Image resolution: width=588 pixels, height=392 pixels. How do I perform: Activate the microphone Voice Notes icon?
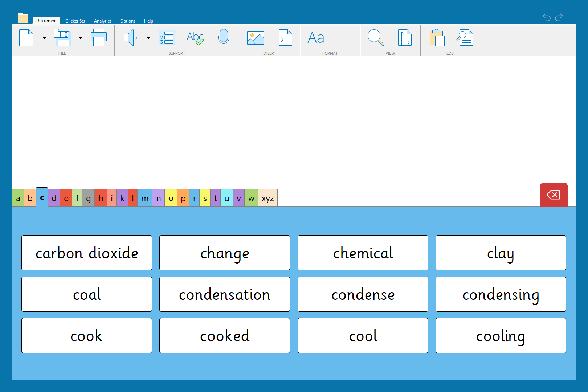pyautogui.click(x=224, y=38)
